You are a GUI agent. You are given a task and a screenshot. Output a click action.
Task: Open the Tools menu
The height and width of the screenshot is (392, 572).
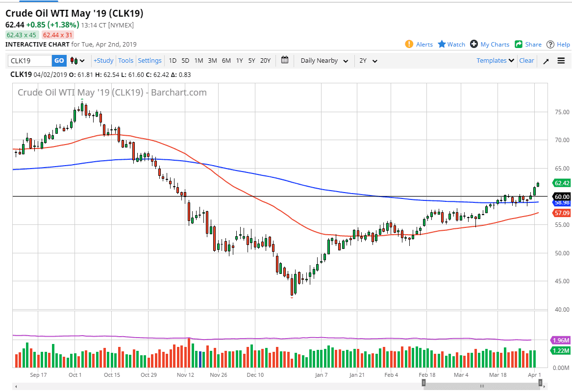pos(125,60)
